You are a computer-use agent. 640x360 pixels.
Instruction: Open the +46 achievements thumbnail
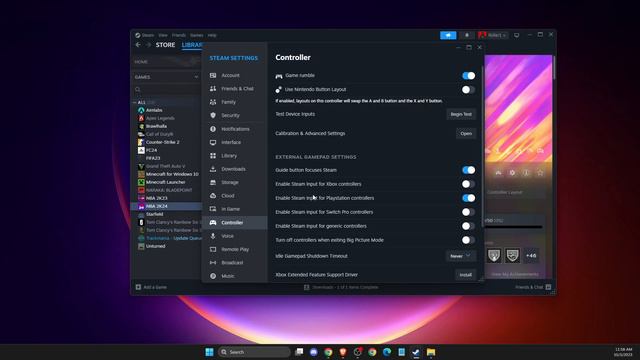[531, 256]
